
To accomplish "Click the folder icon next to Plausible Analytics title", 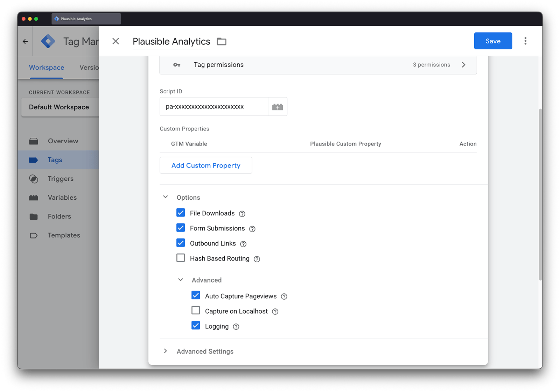I will (221, 41).
